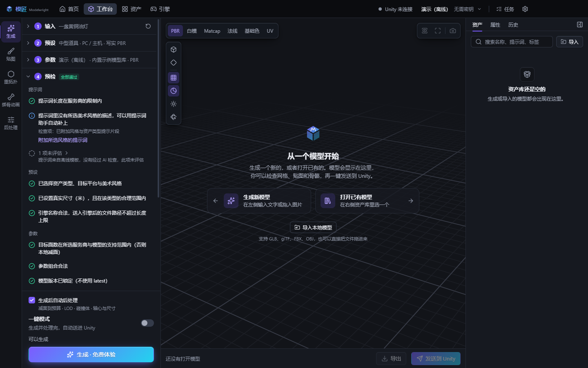
Task: Open the 属性 tab in right panel
Action: 495,25
